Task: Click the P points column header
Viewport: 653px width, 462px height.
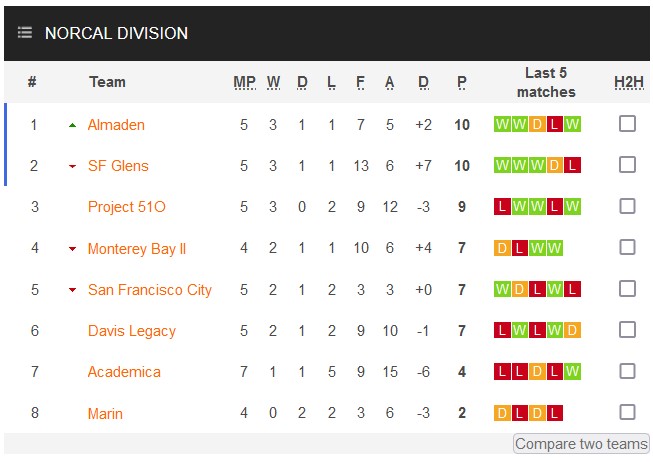Action: [462, 82]
